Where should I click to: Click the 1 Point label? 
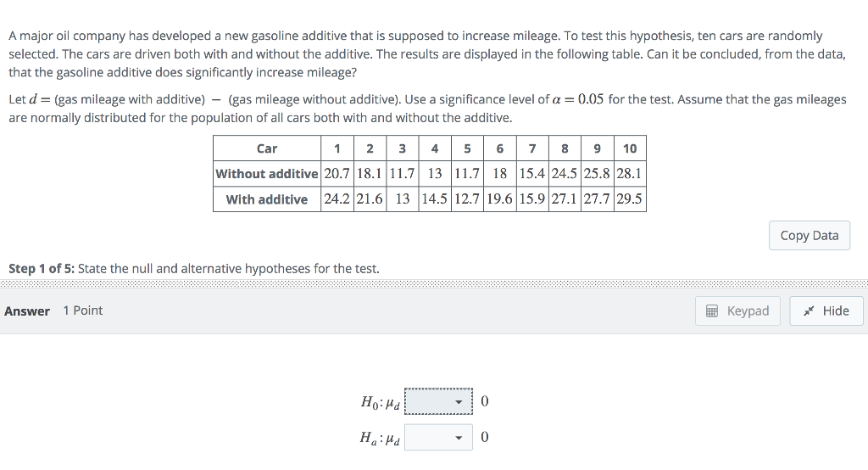83,311
